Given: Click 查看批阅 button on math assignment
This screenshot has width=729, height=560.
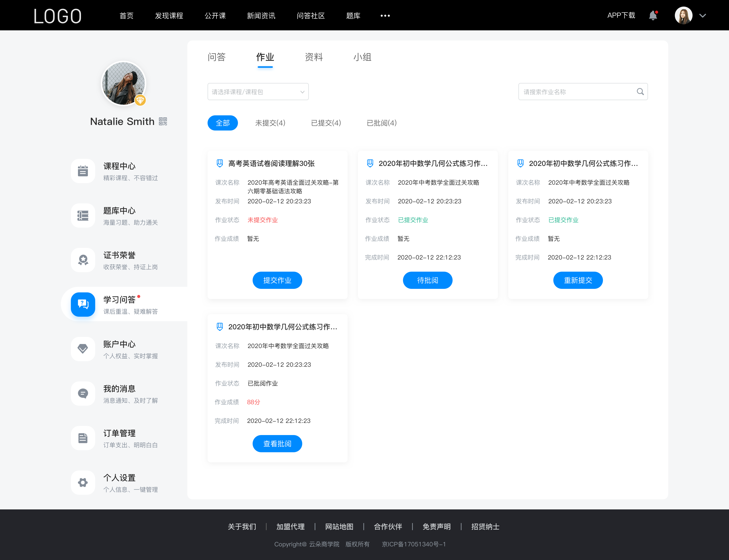Looking at the screenshot, I should 278,444.
